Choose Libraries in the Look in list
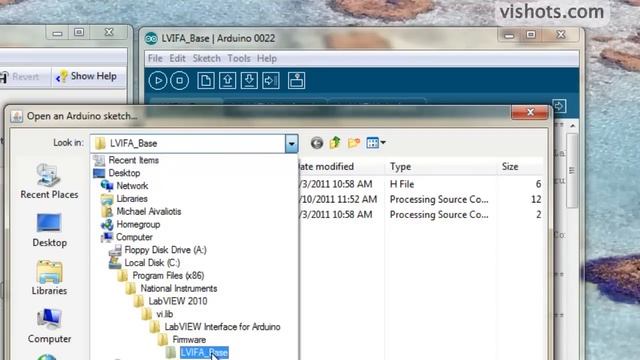The width and height of the screenshot is (640, 360). coord(132,199)
